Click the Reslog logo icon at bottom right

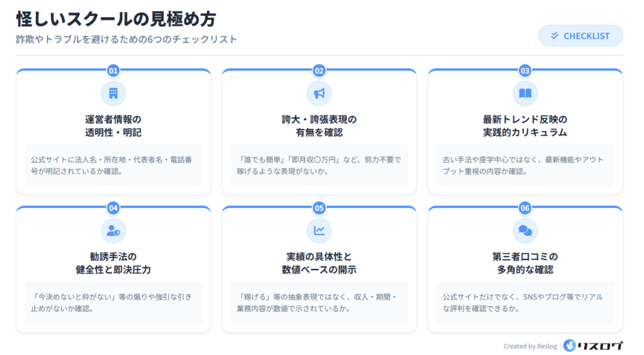[570, 346]
